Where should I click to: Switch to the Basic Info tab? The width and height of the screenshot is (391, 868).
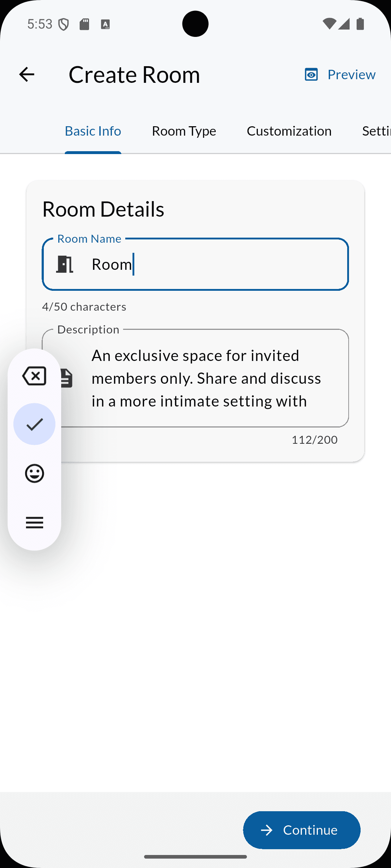(93, 131)
